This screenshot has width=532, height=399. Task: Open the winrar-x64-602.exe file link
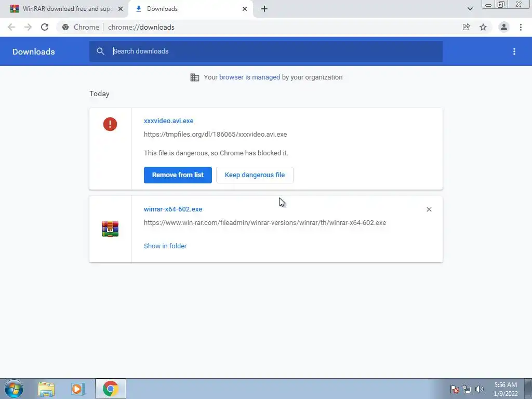[x=173, y=209]
